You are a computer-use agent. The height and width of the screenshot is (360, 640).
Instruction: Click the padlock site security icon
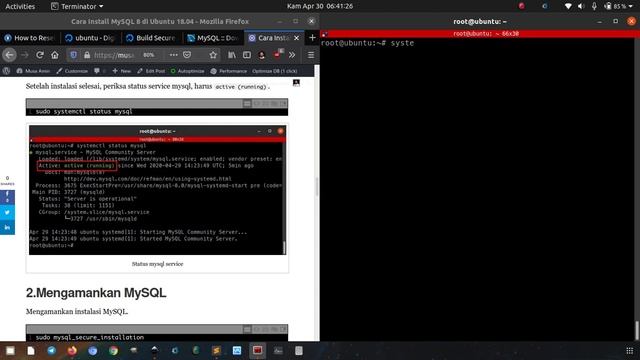pyautogui.click(x=87, y=55)
